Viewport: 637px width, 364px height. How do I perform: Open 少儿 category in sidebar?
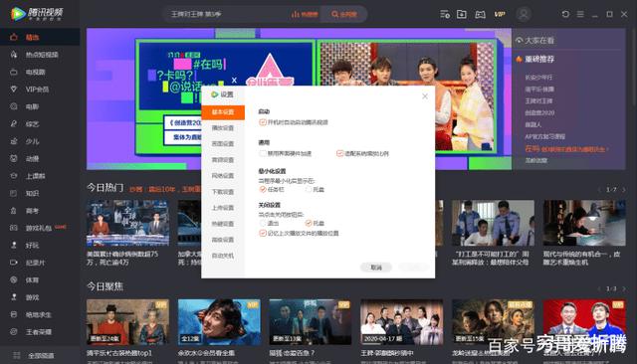[x=31, y=141]
